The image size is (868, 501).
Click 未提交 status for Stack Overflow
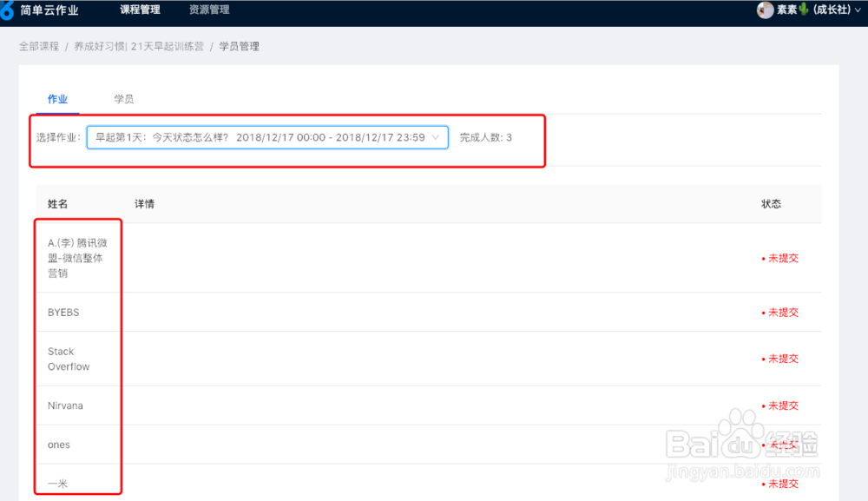tap(780, 359)
